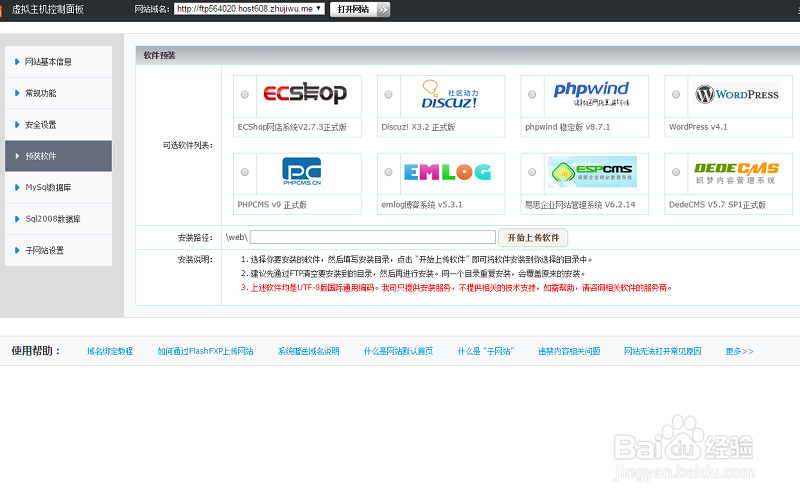Open 子网站设置 sidebar menu
This screenshot has width=800, height=500.
pyautogui.click(x=58, y=250)
